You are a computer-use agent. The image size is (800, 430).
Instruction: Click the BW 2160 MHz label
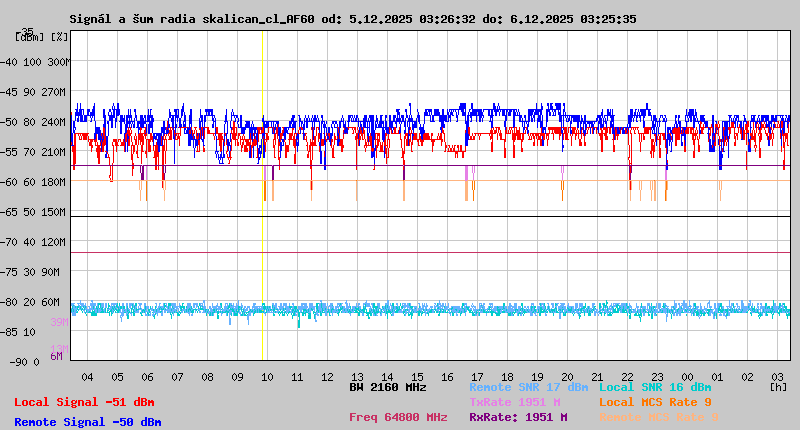(x=388, y=387)
